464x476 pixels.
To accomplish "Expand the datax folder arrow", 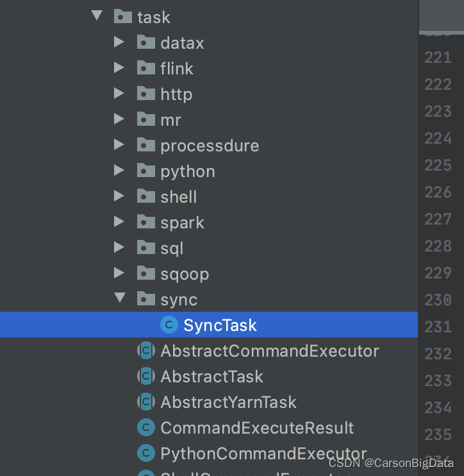I will coord(119,42).
